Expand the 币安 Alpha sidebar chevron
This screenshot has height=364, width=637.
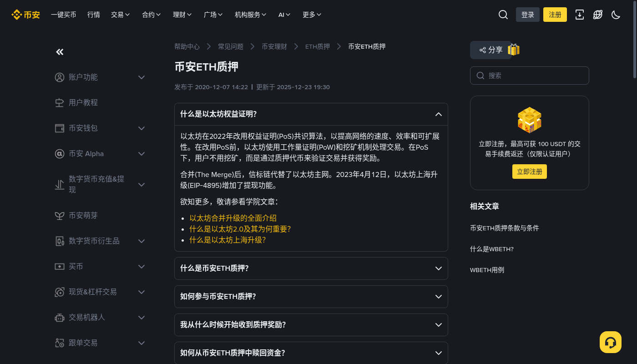142,154
